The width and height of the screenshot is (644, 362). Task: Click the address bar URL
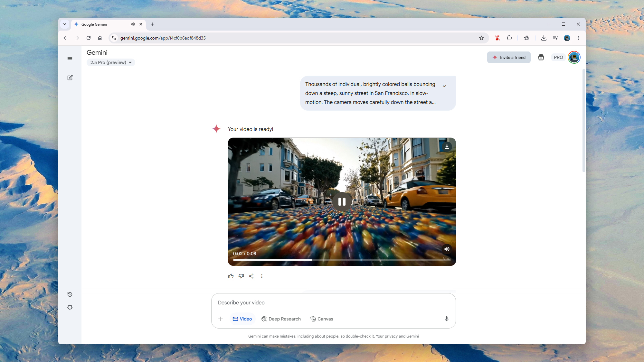(x=163, y=38)
